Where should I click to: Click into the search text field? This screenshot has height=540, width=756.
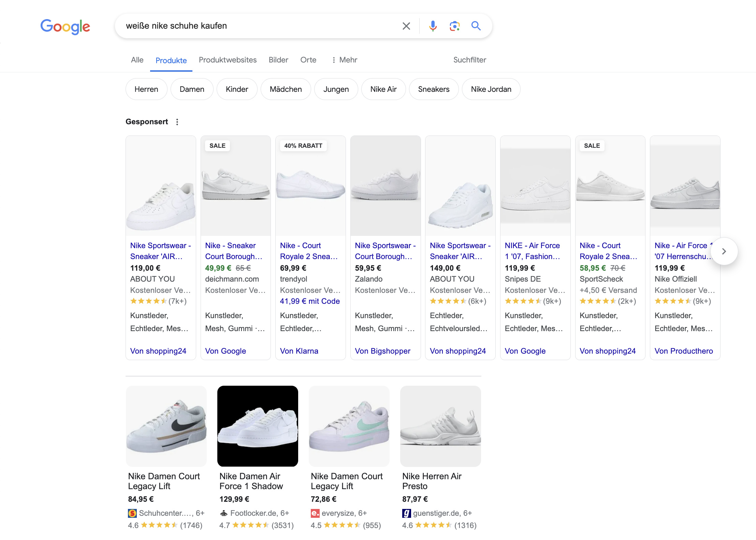pyautogui.click(x=259, y=26)
